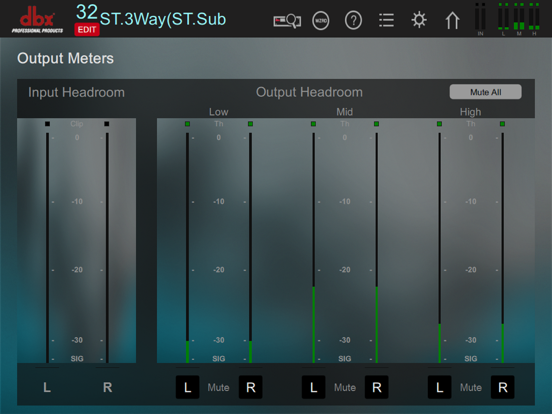Launch the WIZRD setup wizard

321,21
